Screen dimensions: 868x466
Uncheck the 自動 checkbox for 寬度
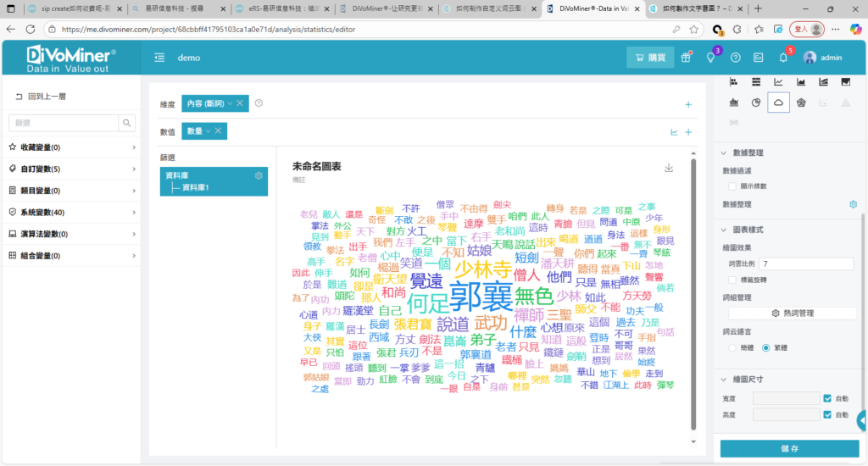click(827, 397)
